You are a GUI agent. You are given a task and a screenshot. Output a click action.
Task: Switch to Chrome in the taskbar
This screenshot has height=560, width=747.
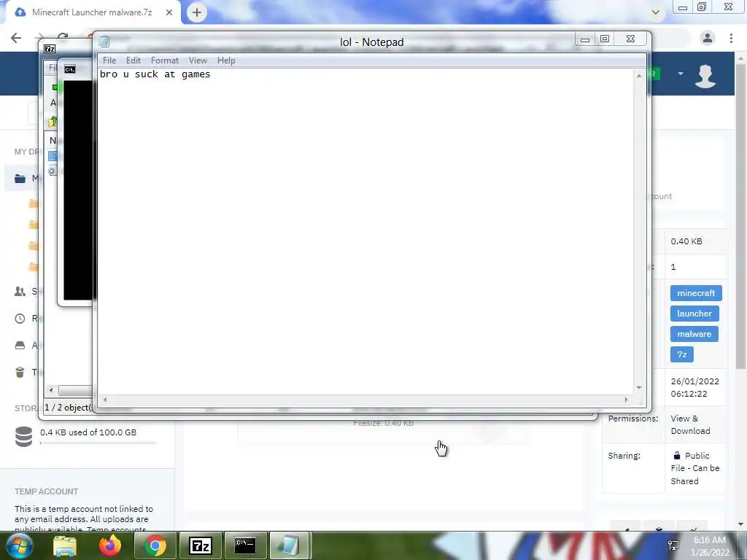tap(155, 545)
